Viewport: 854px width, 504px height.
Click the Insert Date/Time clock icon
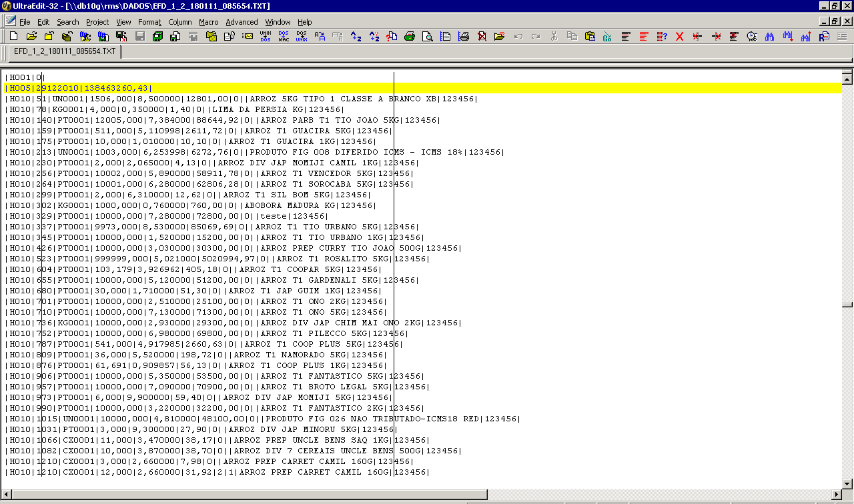(752, 36)
